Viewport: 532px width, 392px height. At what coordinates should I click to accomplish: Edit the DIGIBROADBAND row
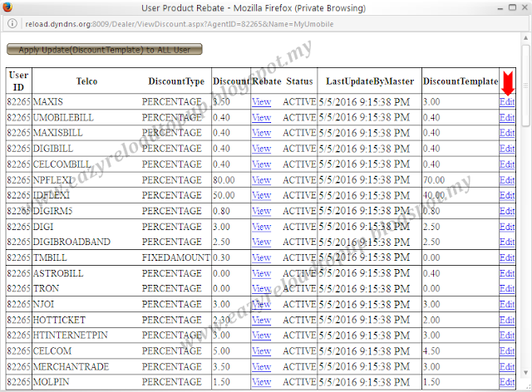pyautogui.click(x=507, y=242)
